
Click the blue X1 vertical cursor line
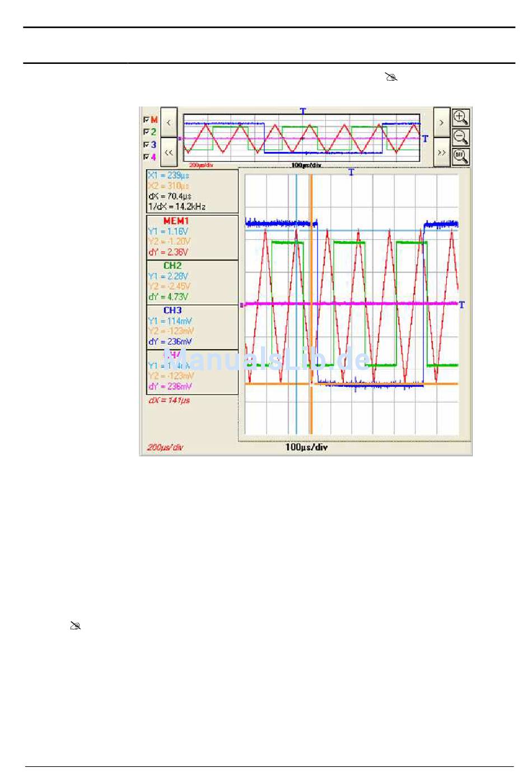tap(296, 304)
